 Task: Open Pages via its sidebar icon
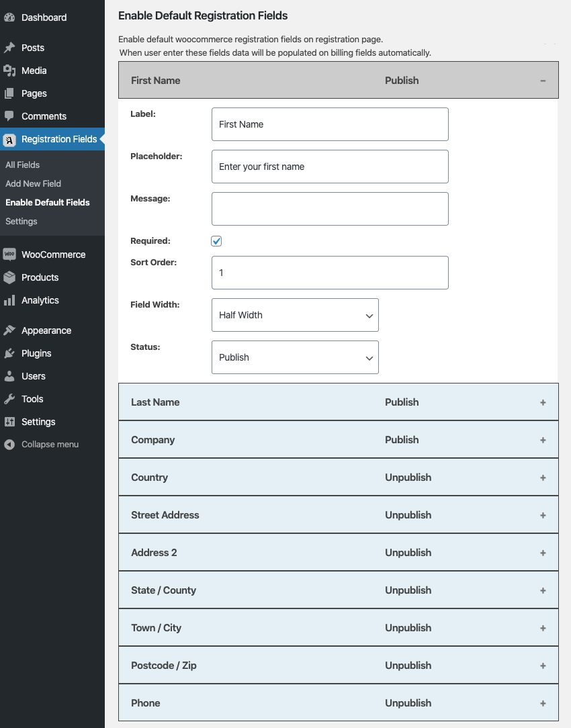10,93
